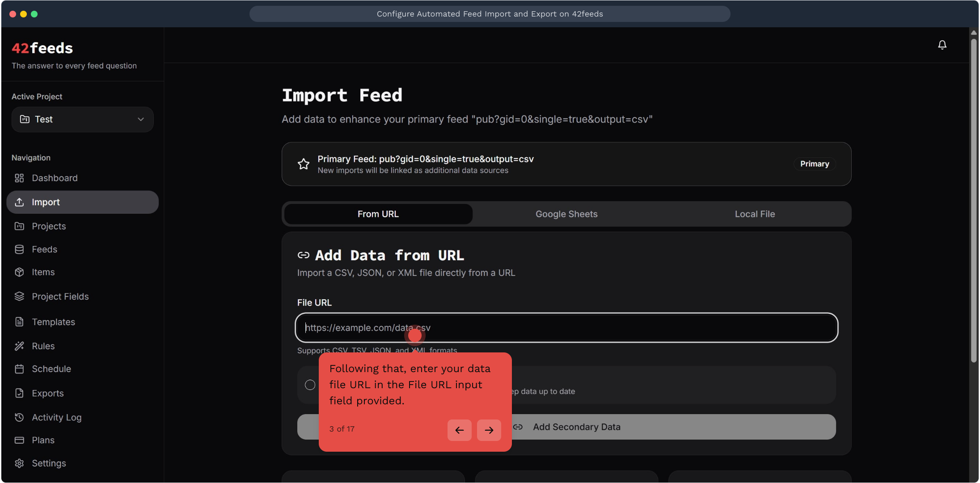
Task: Switch to the Local File tab
Action: pos(755,214)
